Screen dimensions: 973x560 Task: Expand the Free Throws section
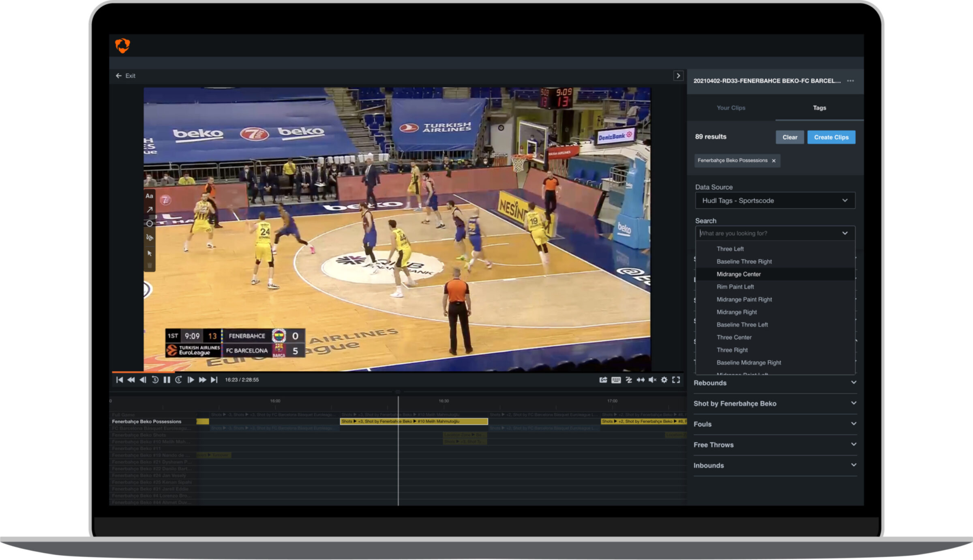pos(775,445)
